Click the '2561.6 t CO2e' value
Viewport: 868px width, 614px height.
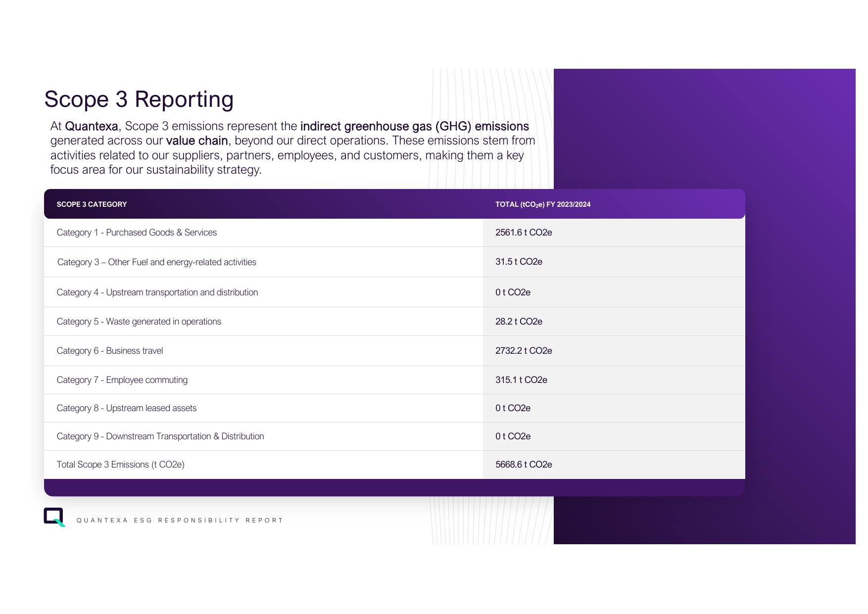click(x=524, y=233)
